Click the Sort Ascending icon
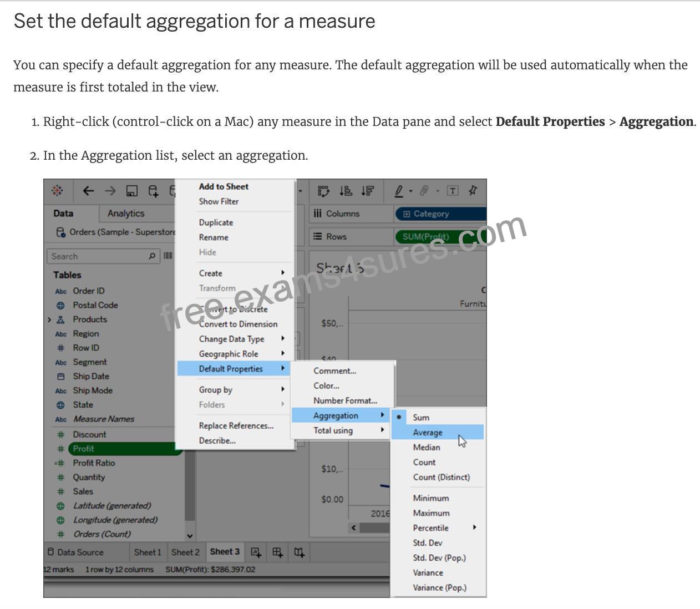700x609 pixels. [x=346, y=191]
